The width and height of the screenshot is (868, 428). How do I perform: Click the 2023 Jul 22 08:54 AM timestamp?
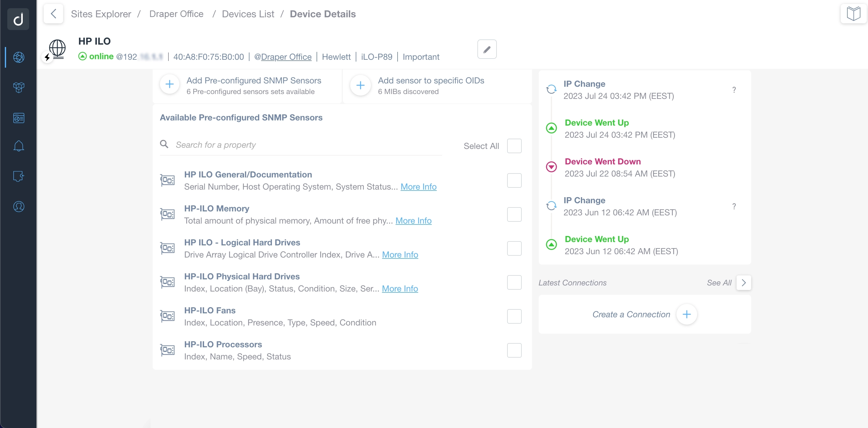(620, 174)
